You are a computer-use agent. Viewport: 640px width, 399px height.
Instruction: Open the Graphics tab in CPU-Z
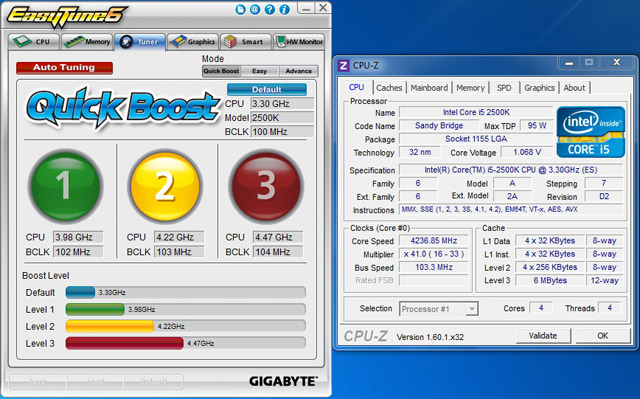tap(539, 88)
